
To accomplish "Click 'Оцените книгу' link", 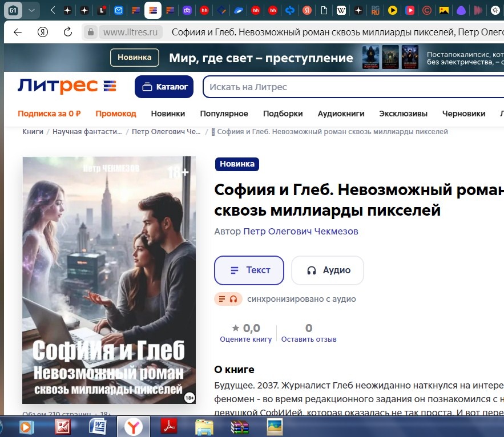I will (x=246, y=339).
